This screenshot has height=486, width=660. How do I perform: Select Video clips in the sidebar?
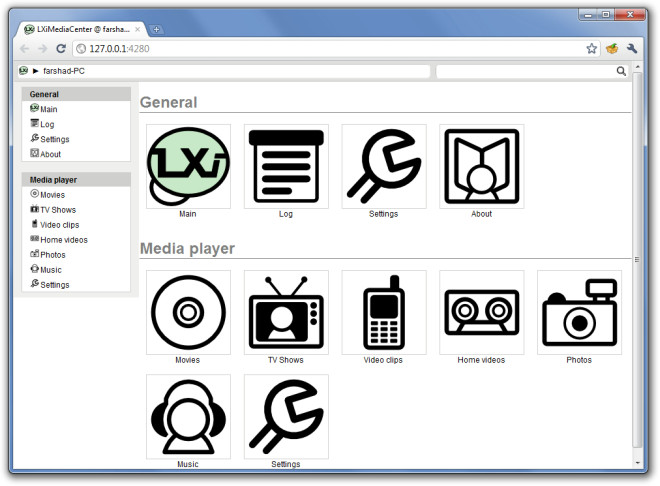55,225
